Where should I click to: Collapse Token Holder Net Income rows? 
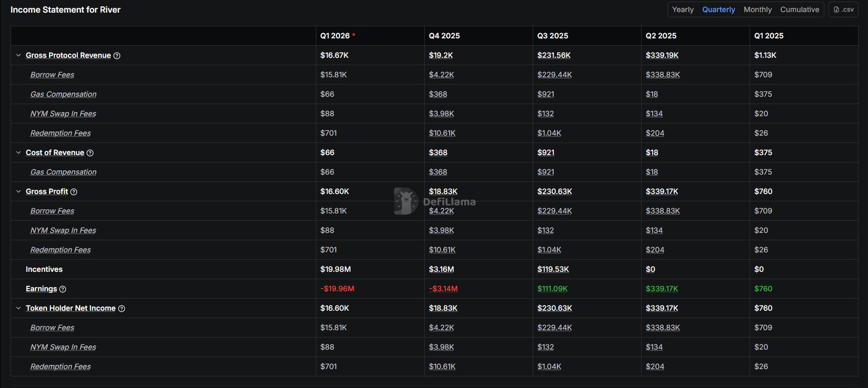[x=18, y=308]
